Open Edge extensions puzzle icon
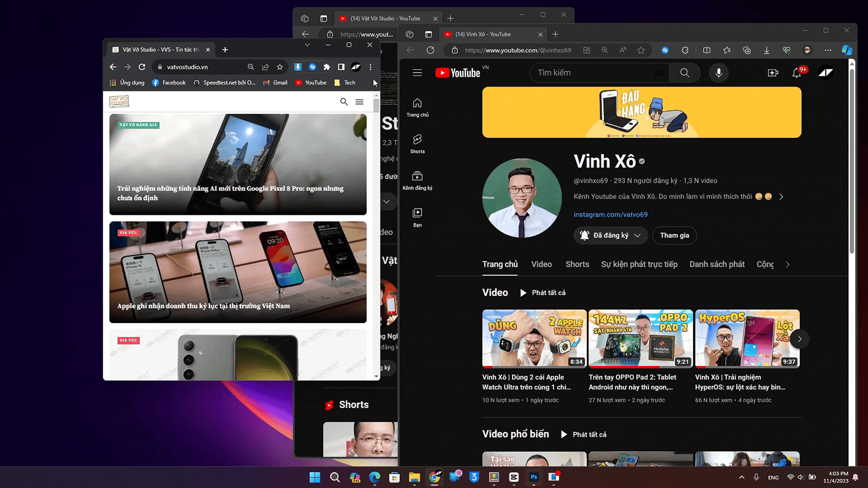Viewport: 868px width, 488px height. 685,50
